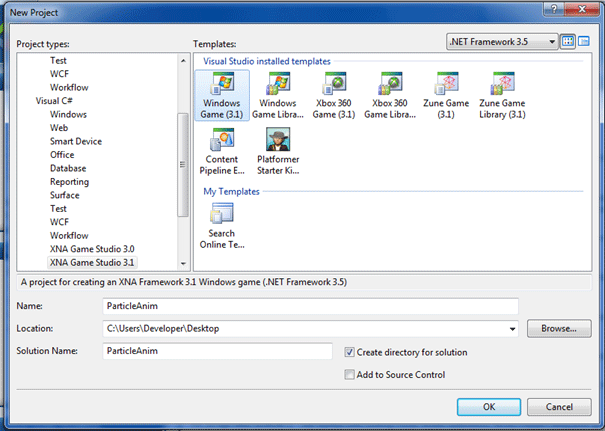The image size is (605, 431).
Task: Select the Web project type
Action: [x=59, y=128]
